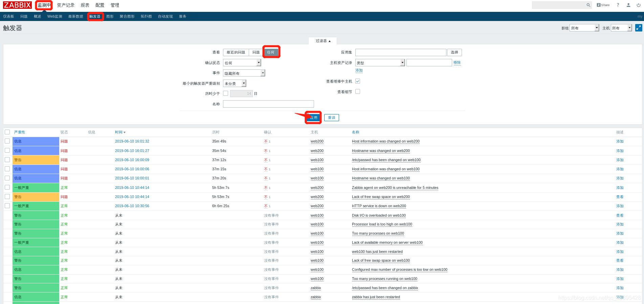Click the 信息 severity cell for Host information web200
This screenshot has height=304, width=644.
tap(36, 141)
